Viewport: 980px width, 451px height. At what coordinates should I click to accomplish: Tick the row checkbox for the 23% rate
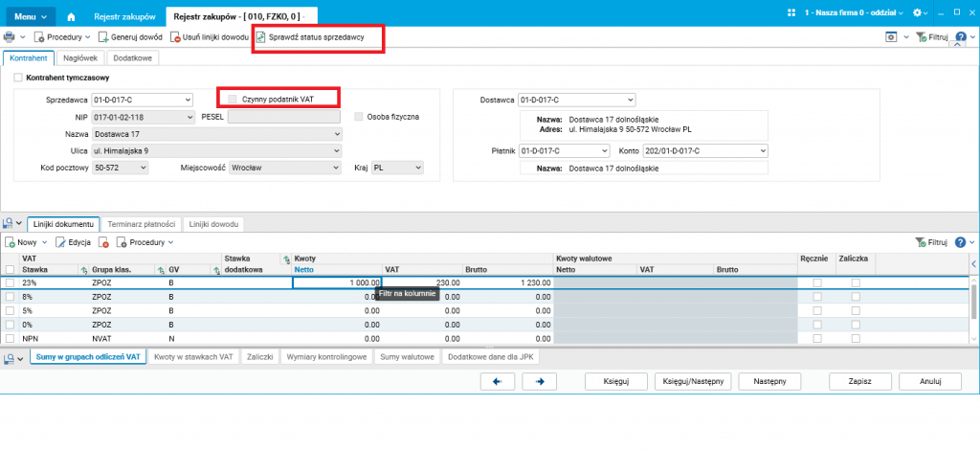10,282
